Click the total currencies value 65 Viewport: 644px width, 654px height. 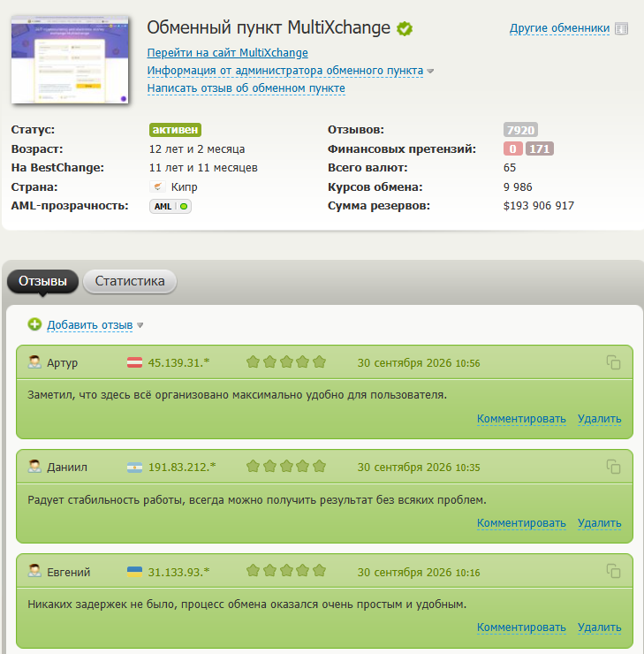point(510,168)
